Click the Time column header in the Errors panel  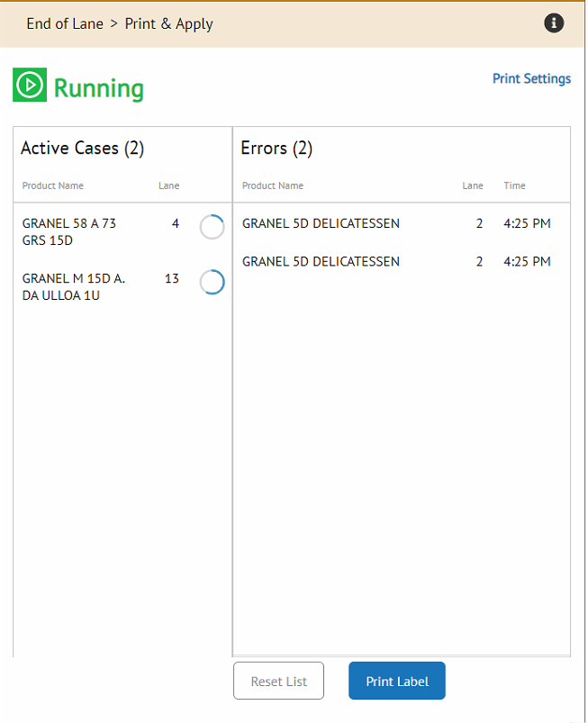pos(514,185)
